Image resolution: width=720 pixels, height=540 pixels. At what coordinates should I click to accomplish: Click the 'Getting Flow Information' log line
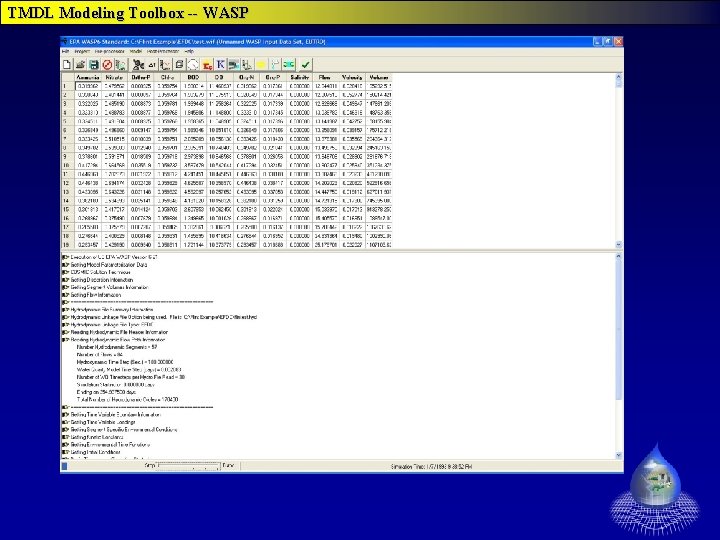point(96,295)
